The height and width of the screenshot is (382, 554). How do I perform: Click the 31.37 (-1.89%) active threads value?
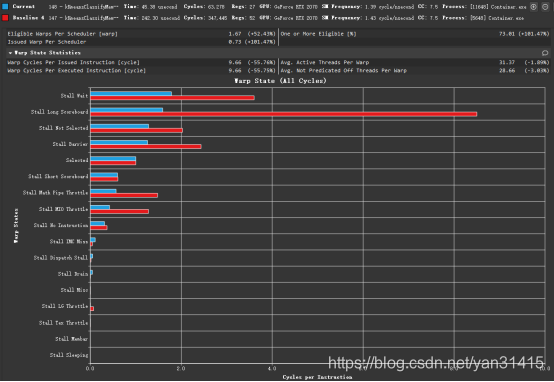[x=524, y=63]
